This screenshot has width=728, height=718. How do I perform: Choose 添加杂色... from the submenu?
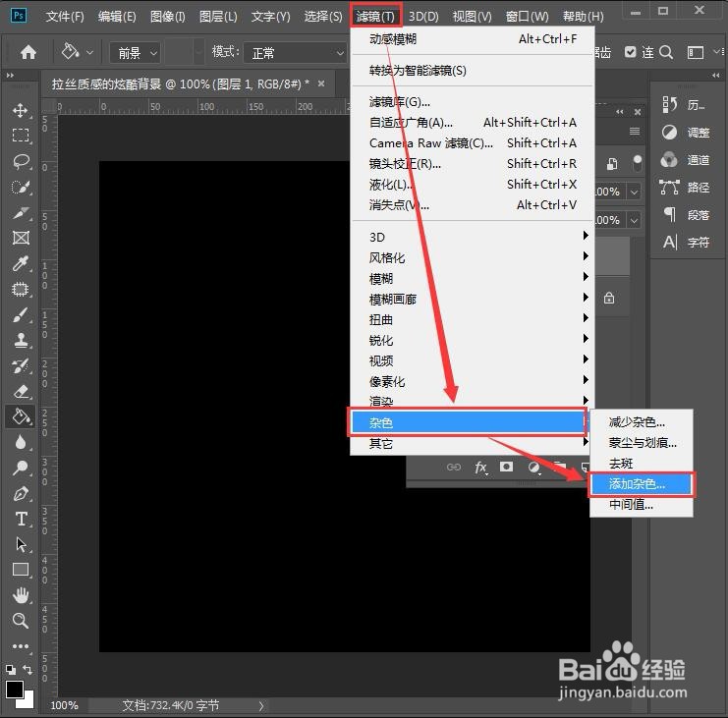click(642, 484)
